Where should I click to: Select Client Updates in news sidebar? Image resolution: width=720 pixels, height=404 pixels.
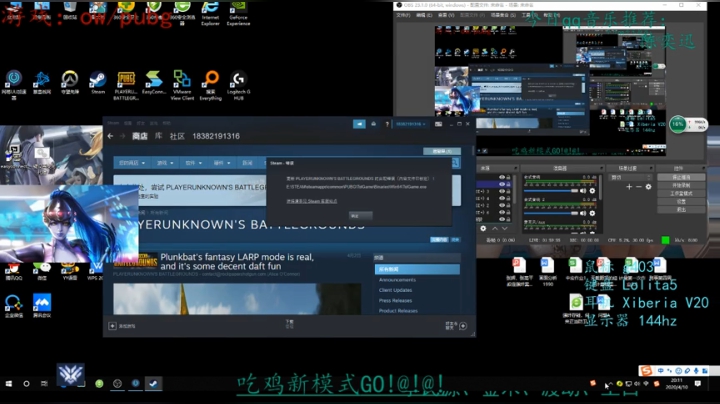pos(395,290)
